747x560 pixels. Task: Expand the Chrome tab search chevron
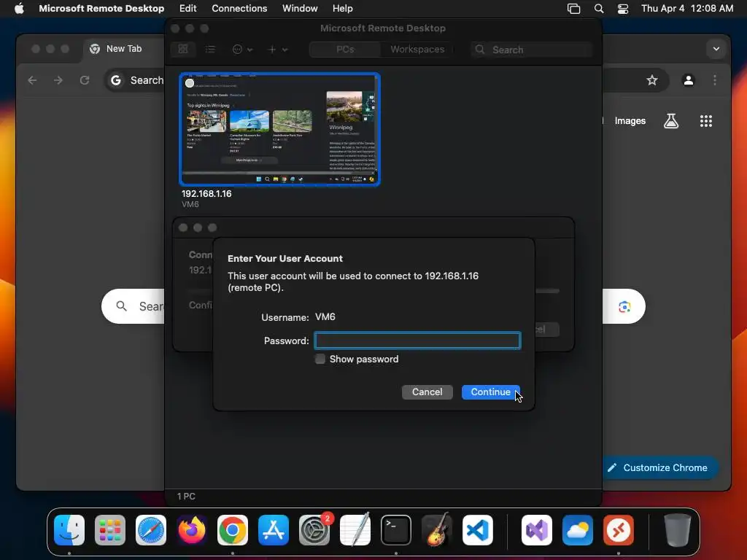pos(716,49)
